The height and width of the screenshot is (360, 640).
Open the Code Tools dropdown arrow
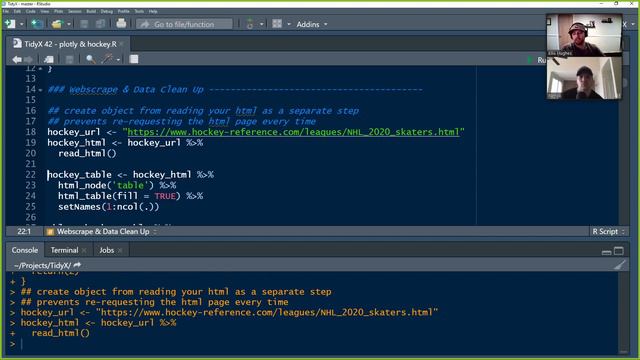118,60
